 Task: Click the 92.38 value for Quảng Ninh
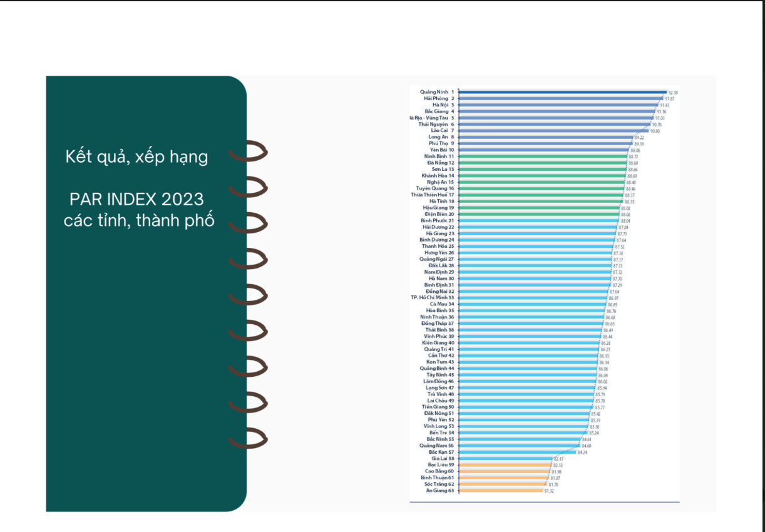pos(673,93)
